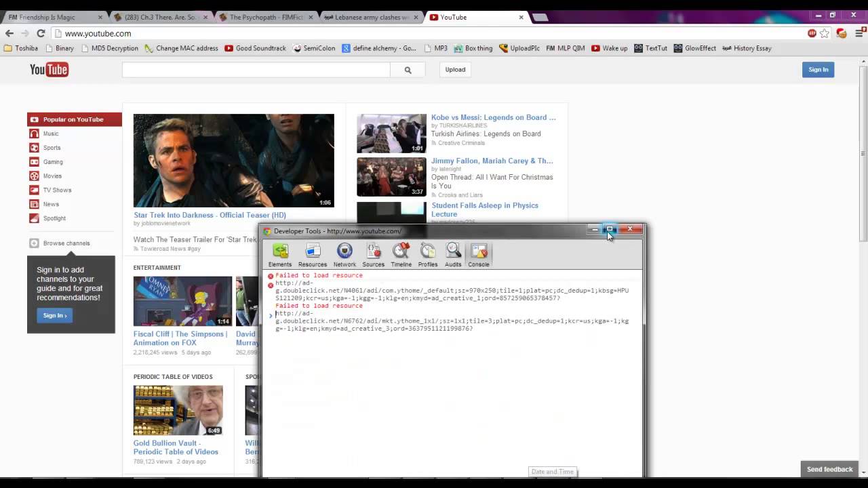Viewport: 868px width, 488px height.
Task: Open the jobmovienetwork channel link
Action: (166, 224)
